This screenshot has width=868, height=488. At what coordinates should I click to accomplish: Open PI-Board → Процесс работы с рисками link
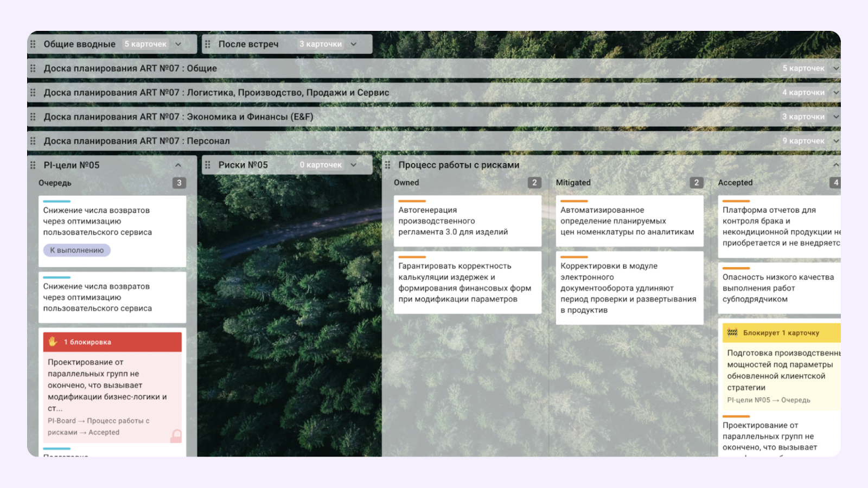[x=98, y=426]
